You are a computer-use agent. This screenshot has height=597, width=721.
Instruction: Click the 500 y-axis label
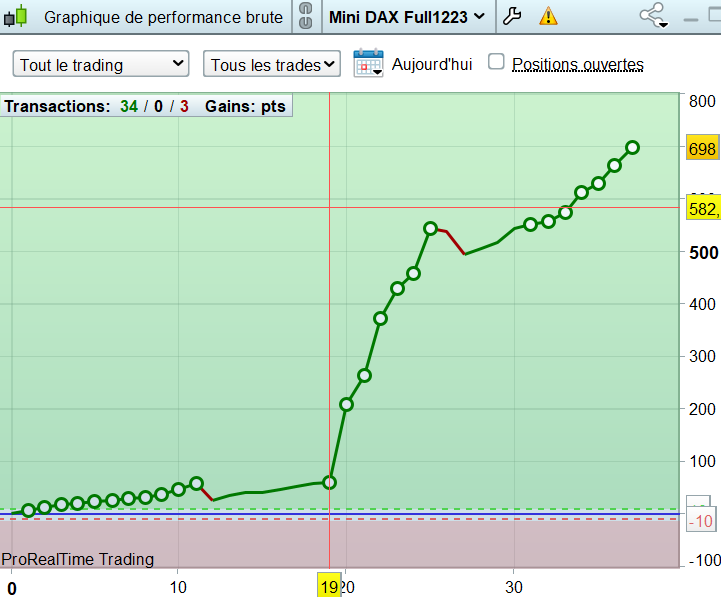[704, 253]
